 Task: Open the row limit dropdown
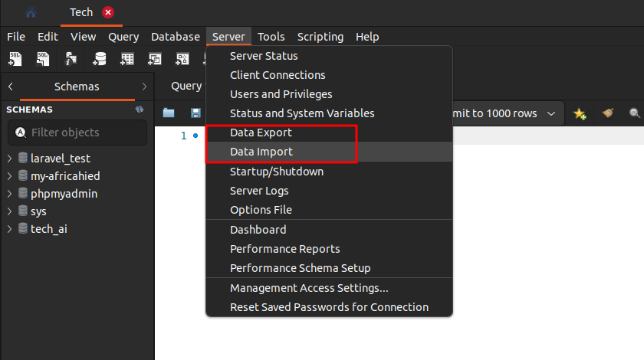(x=551, y=113)
